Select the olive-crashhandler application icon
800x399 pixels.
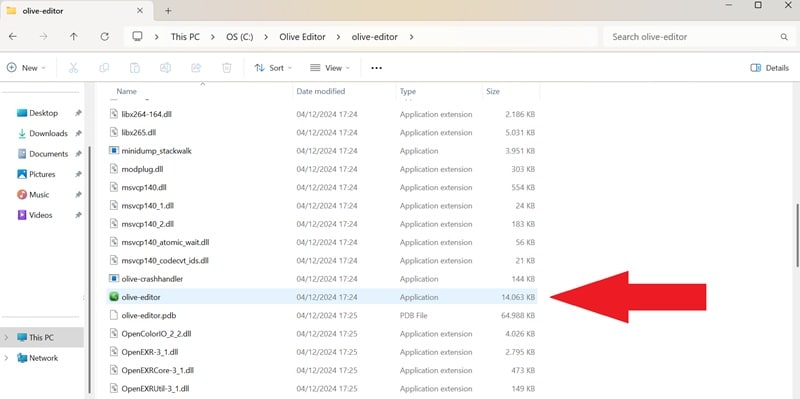tap(114, 279)
